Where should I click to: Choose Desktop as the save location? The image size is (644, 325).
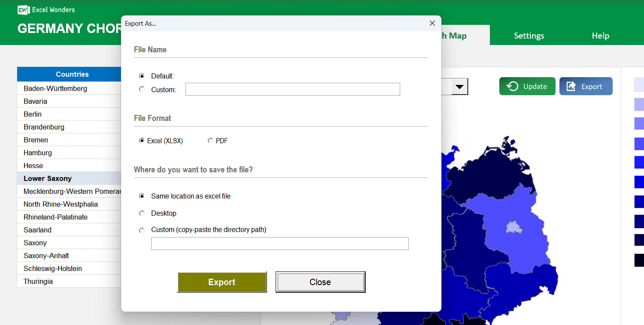click(142, 213)
